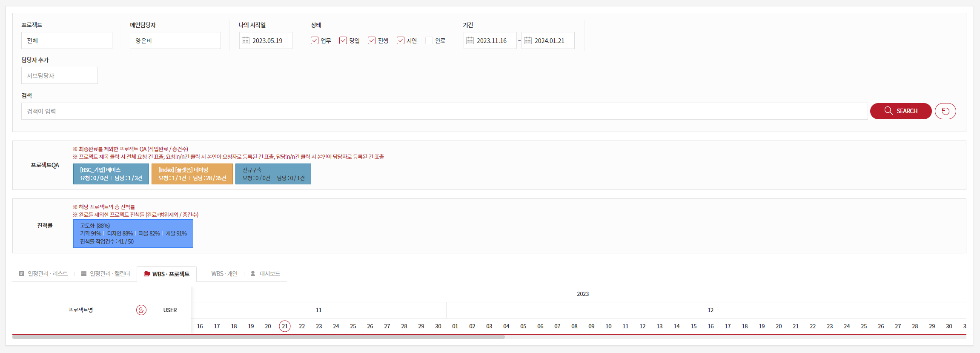Uncheck the 지연 status checkbox
The image size is (980, 353).
tap(401, 40)
